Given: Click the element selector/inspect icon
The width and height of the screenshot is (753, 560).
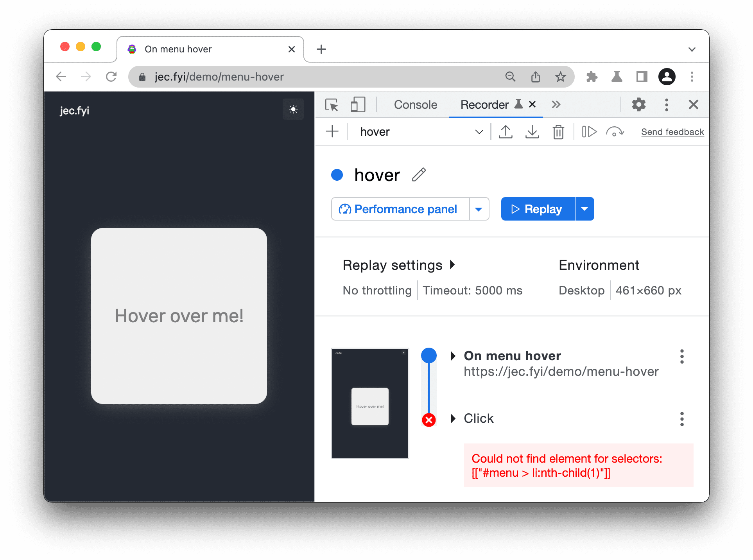Looking at the screenshot, I should 331,105.
